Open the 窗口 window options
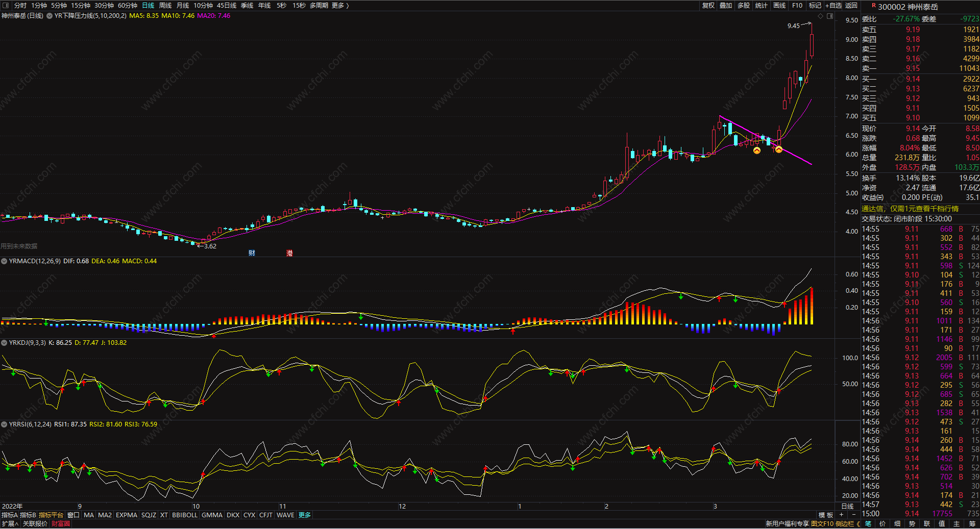980x529 pixels. pyautogui.click(x=73, y=515)
